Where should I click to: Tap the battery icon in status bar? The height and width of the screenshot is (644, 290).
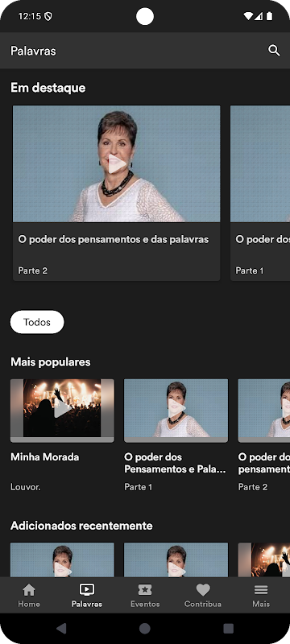[270, 16]
